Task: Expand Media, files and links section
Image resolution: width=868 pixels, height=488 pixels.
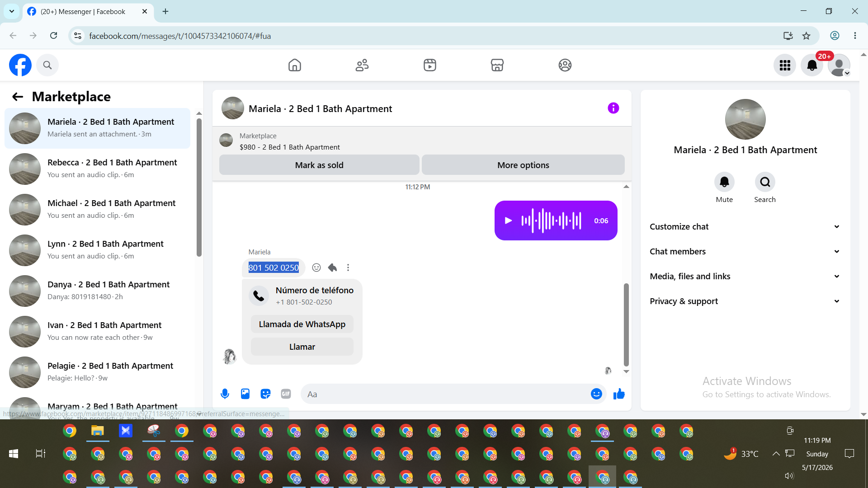Action: pyautogui.click(x=745, y=277)
